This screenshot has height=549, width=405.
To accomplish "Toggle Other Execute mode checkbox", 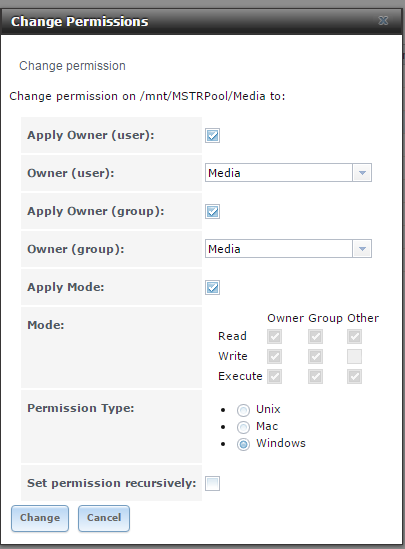I will (x=354, y=376).
